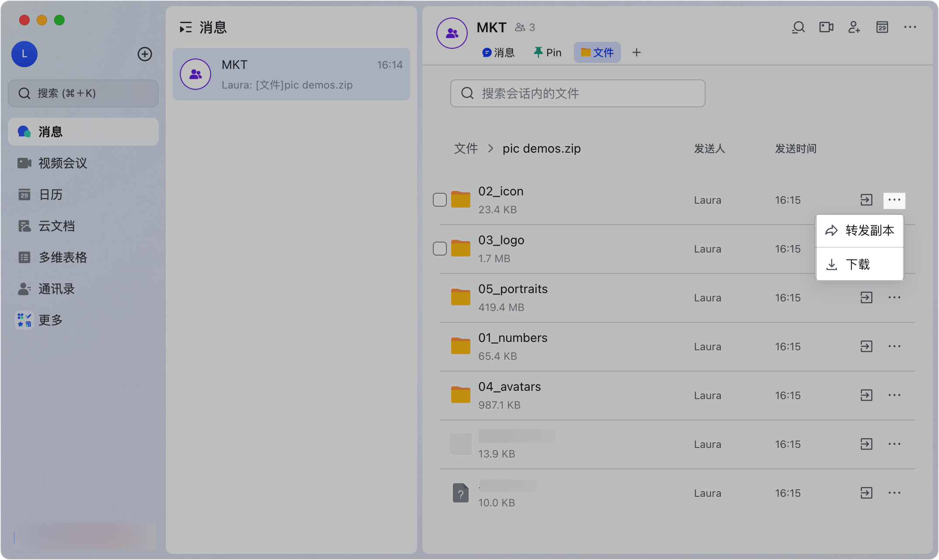Screen dimensions: 939x560
Task: Open more options for 01_numbers row
Action: pos(894,346)
